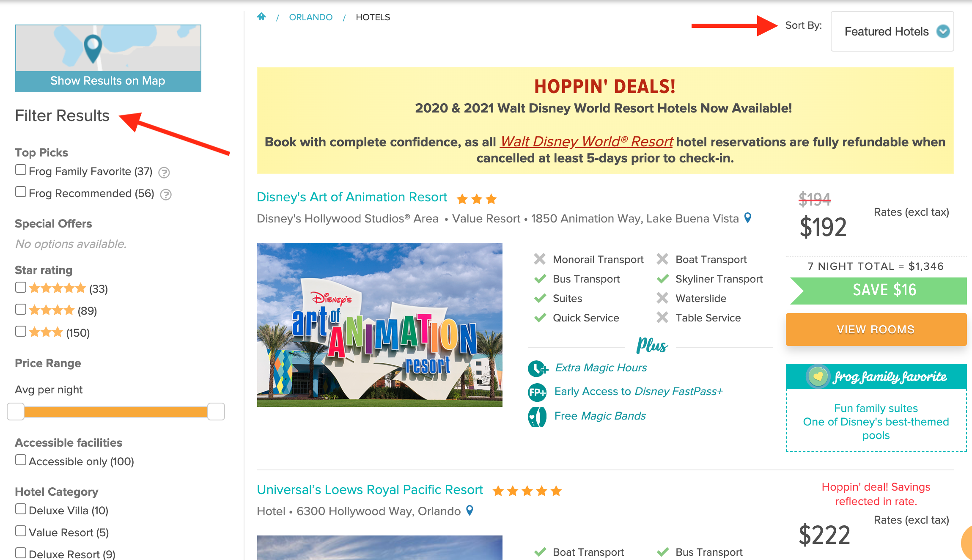Click the crossed-out $194 price

point(815,199)
